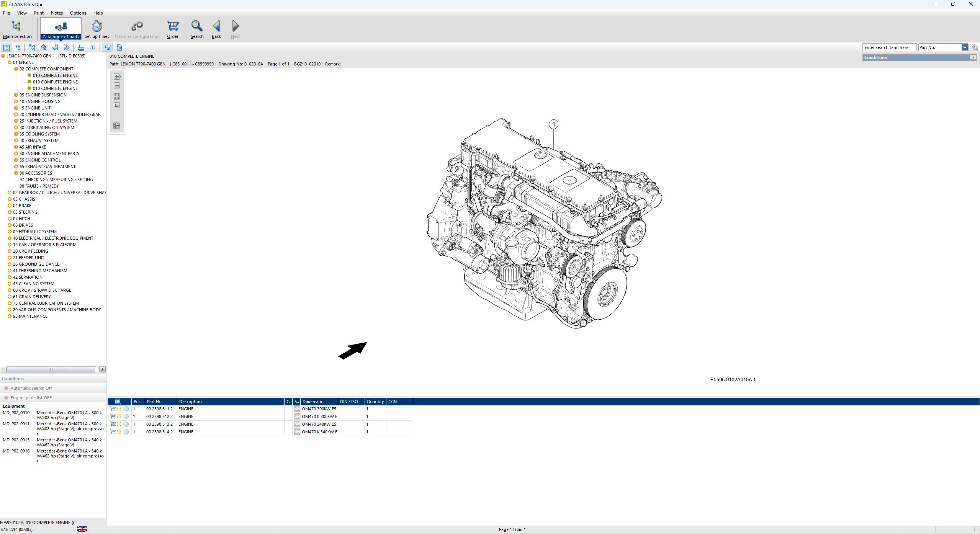Viewport: 980px width, 534px height.
Task: Click the double left-arrow previous page icon
Action: tap(55, 47)
